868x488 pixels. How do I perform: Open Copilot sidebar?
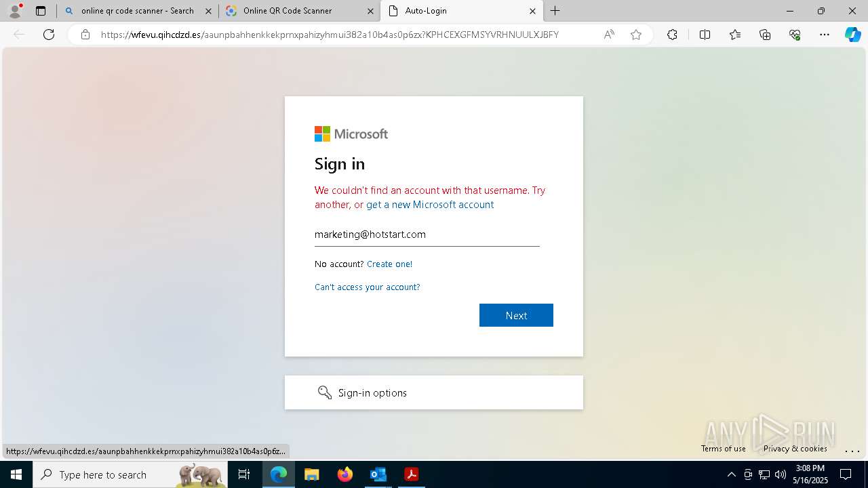(852, 35)
